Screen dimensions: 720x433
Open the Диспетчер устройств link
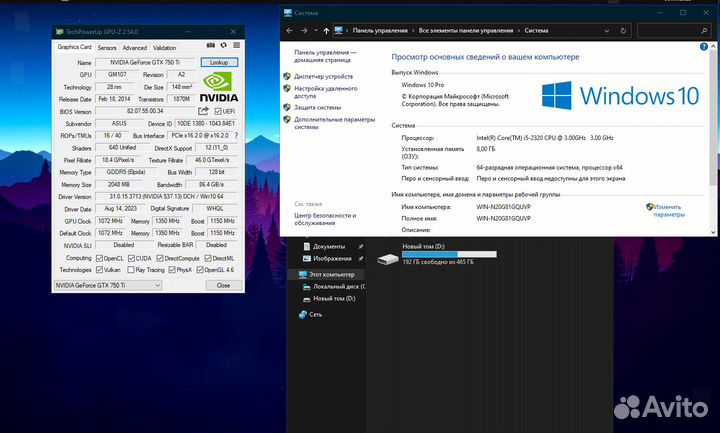(324, 76)
